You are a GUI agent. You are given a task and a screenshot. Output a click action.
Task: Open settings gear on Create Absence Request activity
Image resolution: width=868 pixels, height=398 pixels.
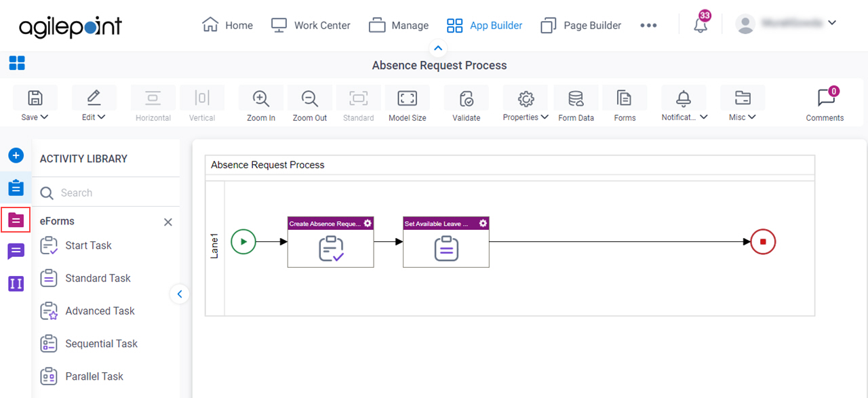(368, 223)
